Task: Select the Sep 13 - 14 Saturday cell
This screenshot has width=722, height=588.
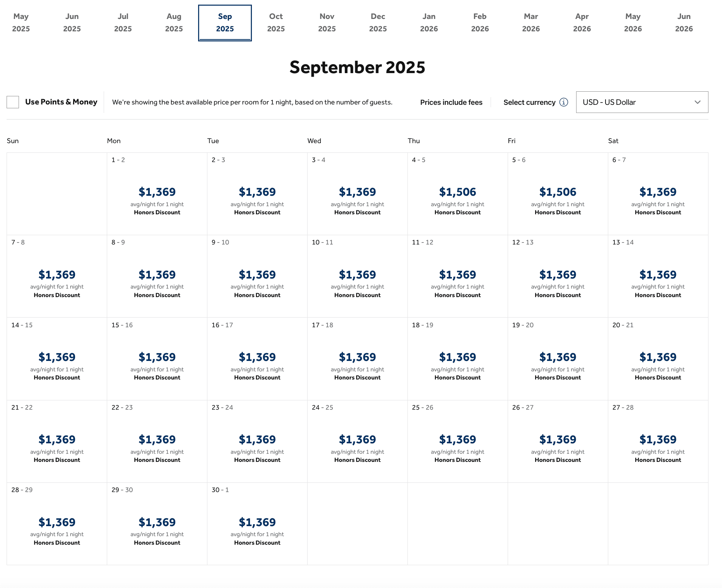Action: click(658, 276)
